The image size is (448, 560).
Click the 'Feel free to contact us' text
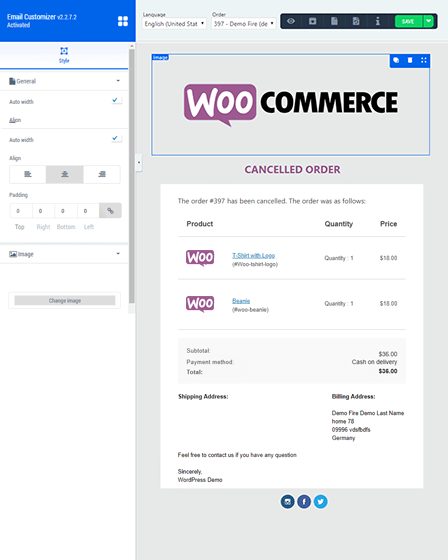pos(237,455)
